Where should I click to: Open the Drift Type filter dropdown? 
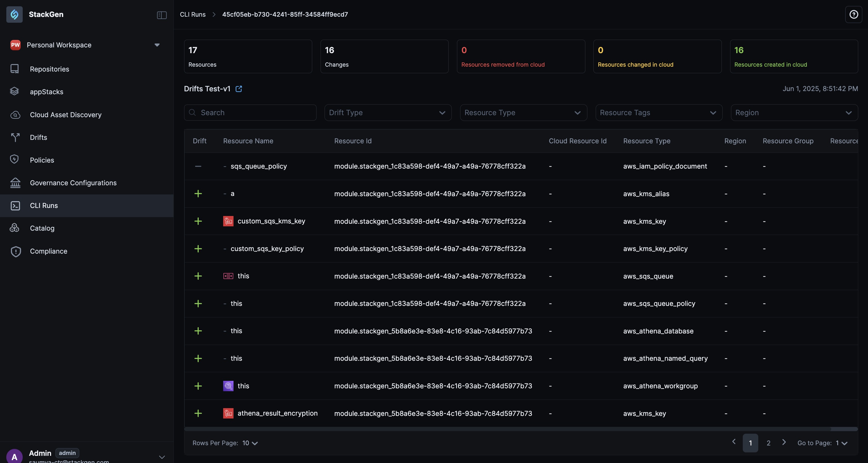coord(388,113)
